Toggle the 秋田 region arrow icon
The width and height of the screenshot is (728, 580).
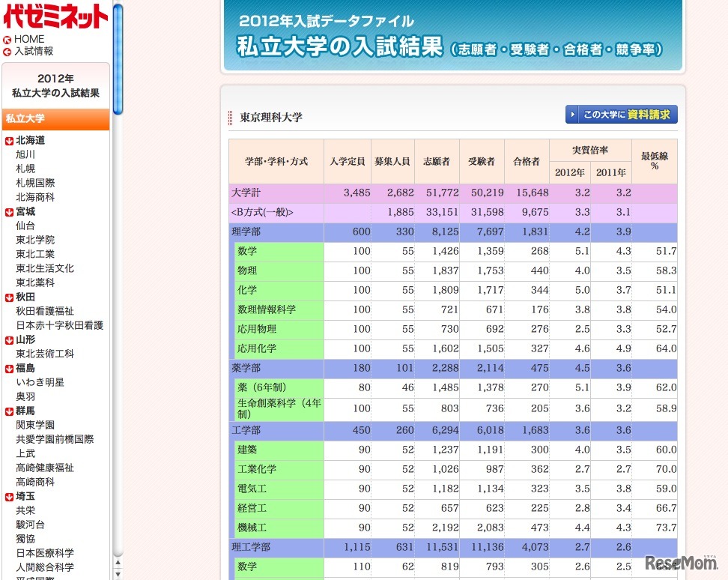[x=9, y=297]
